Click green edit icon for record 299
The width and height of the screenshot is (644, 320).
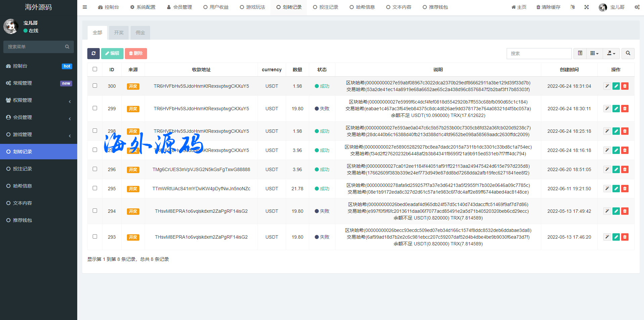tap(616, 109)
